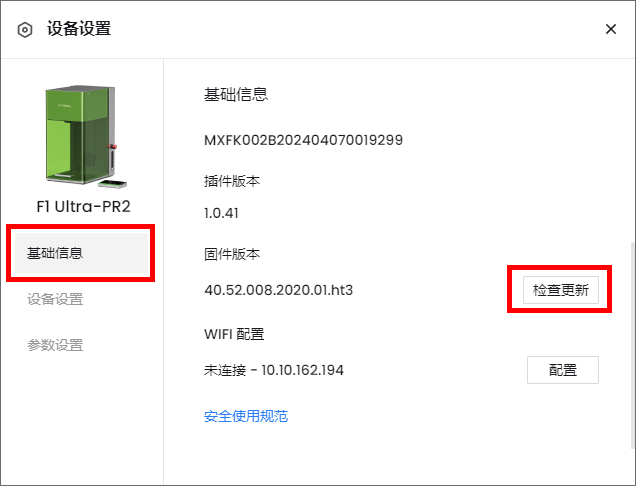Click the 基础信息 section heading
Screen dimensions: 636x486
[236, 95]
